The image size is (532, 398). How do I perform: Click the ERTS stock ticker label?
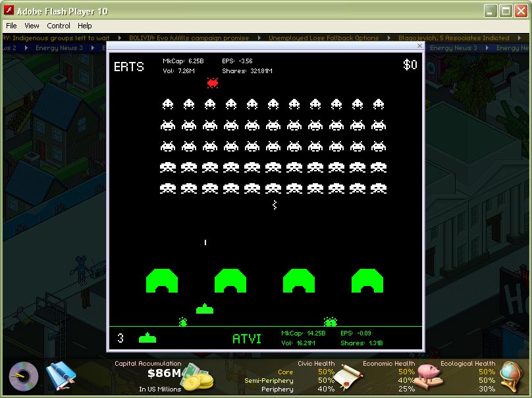(128, 67)
